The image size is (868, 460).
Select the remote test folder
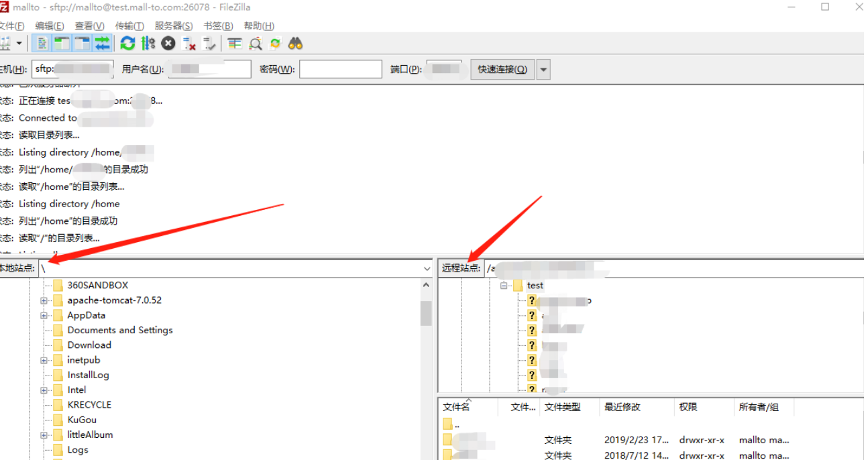(535, 286)
